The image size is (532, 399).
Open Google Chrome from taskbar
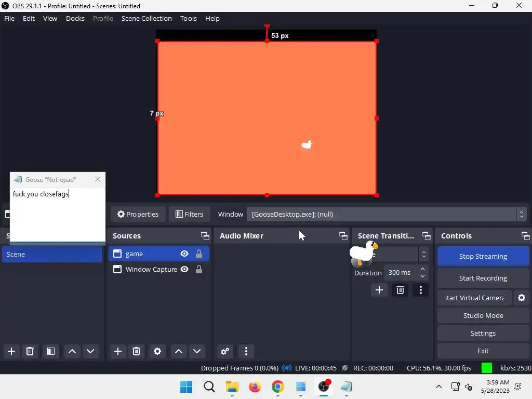click(x=278, y=387)
